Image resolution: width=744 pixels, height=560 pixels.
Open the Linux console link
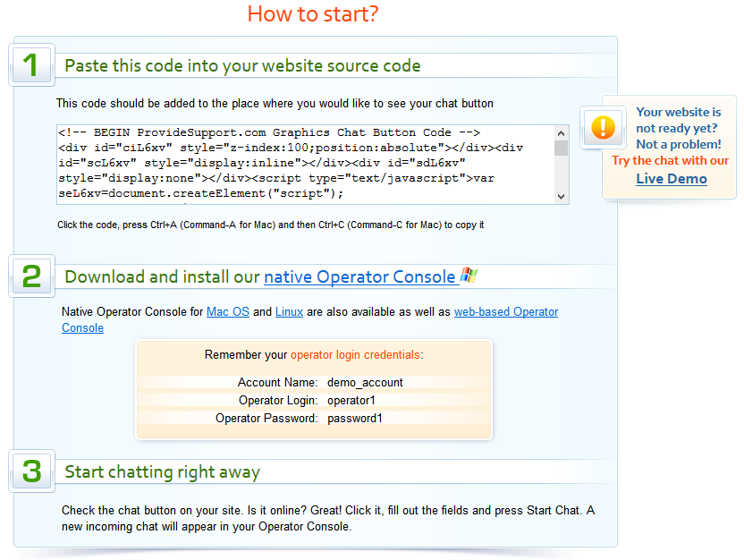coord(289,312)
